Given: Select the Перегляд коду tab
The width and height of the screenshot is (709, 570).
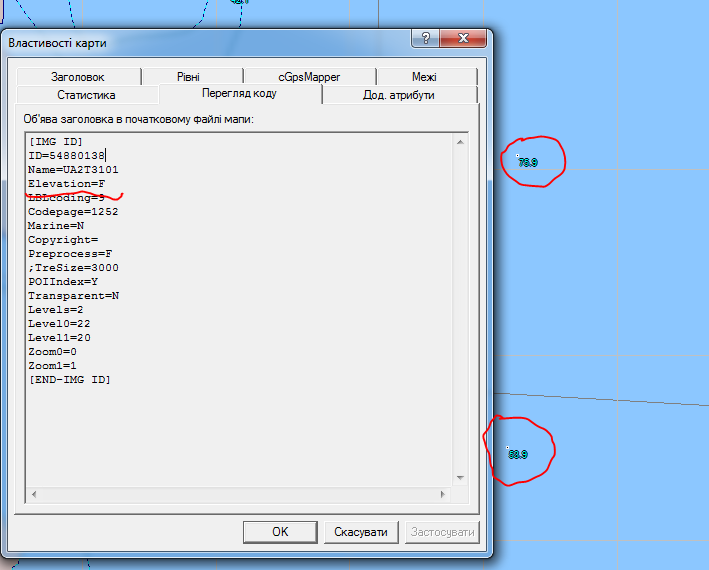Looking at the screenshot, I should 239,94.
